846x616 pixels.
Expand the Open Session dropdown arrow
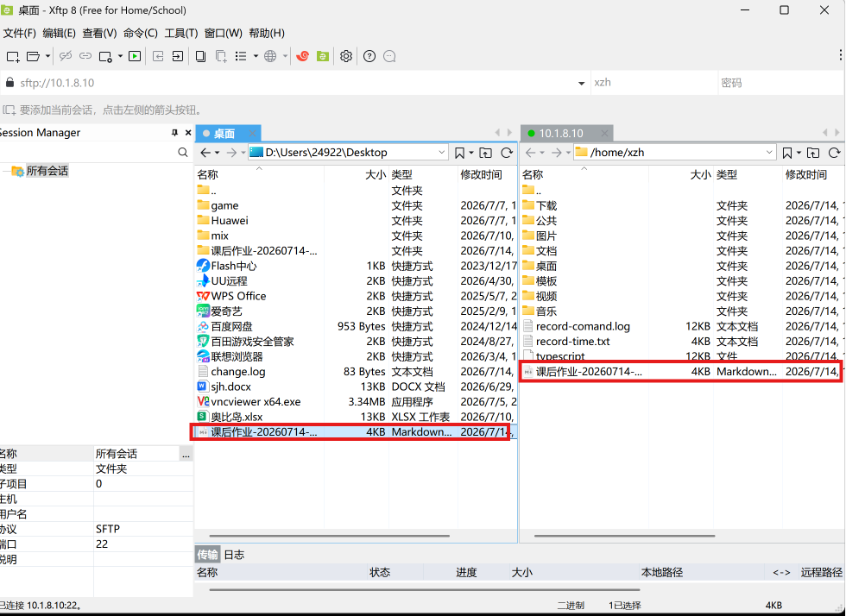[47, 56]
